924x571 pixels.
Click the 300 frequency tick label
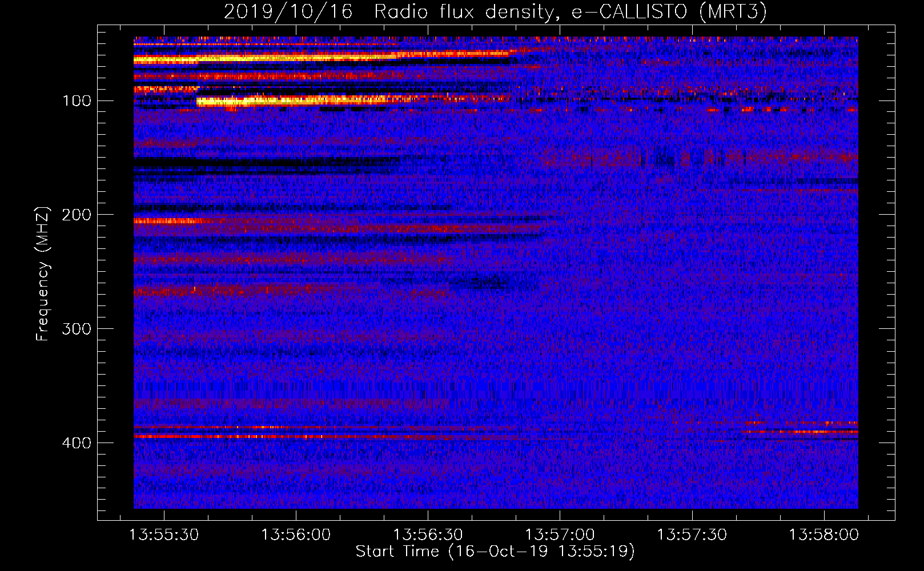(x=77, y=329)
